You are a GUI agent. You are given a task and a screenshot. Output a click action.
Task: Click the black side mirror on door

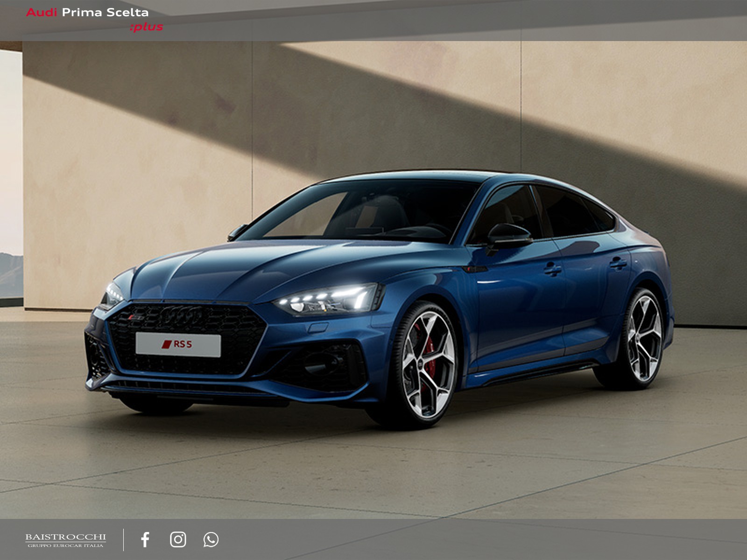click(509, 235)
